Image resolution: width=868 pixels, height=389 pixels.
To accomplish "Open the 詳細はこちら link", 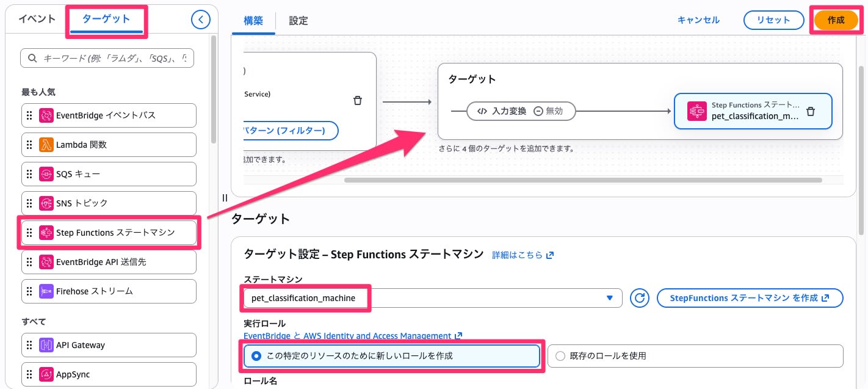I will 523,255.
